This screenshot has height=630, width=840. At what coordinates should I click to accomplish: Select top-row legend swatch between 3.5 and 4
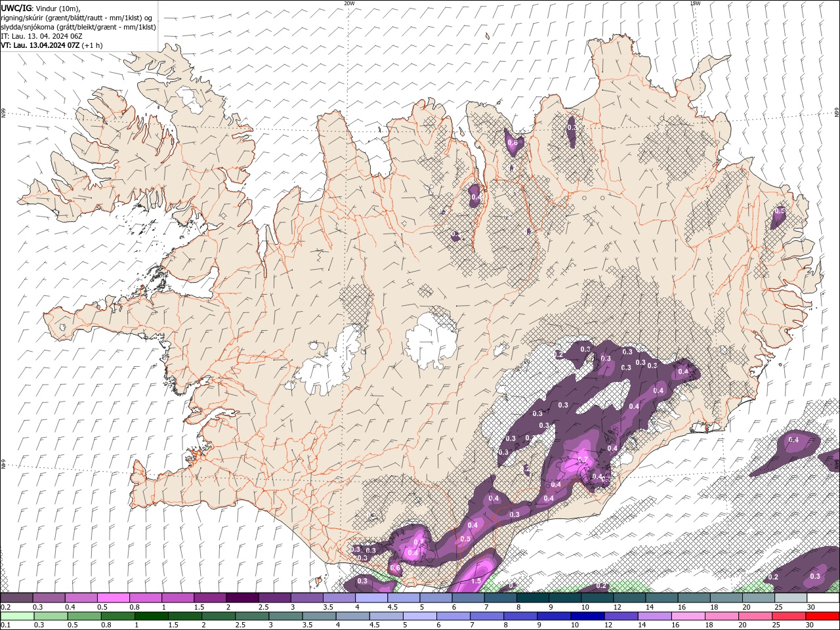pyautogui.click(x=339, y=598)
